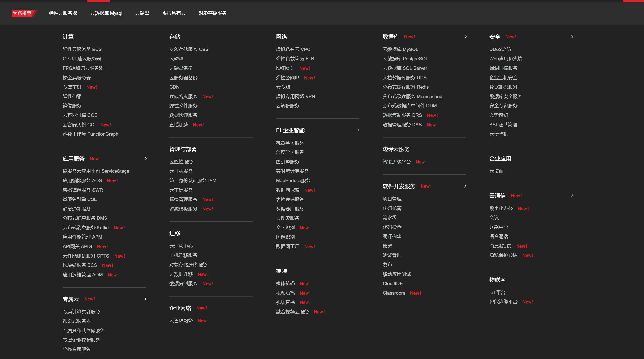Viewport: 644px width, 359px height.
Task: Open 对象存储服务 in the recommended bar
Action: [x=212, y=13]
